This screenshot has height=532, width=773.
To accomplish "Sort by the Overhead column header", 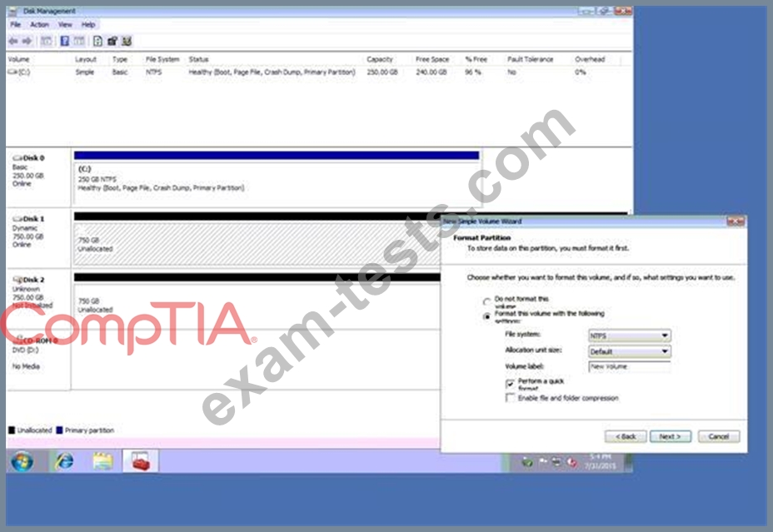I will (590, 60).
